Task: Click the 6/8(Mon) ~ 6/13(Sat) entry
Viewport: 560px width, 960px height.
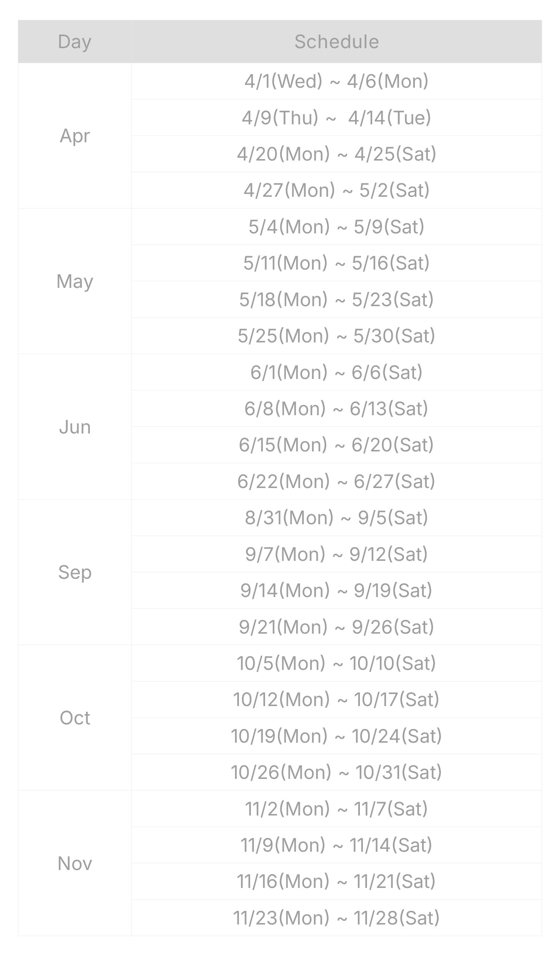Action: pyautogui.click(x=337, y=408)
